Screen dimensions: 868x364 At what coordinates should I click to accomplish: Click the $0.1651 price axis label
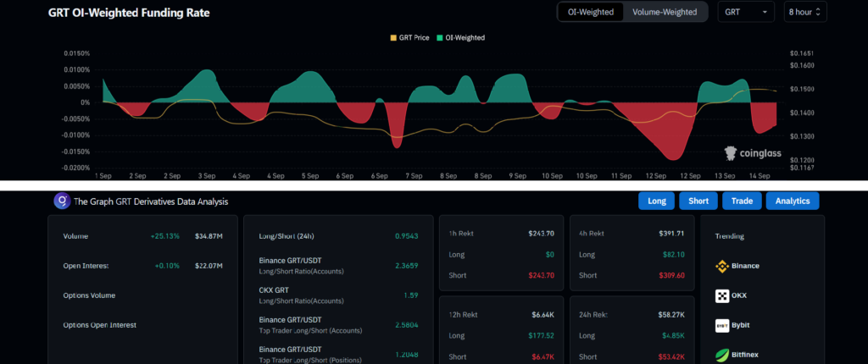(x=804, y=53)
